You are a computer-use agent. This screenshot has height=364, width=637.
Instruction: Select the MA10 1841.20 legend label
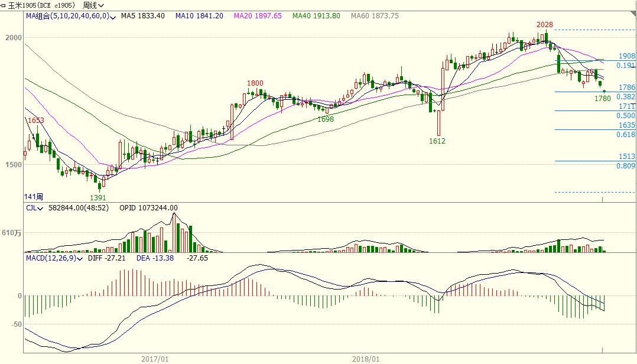coord(199,16)
